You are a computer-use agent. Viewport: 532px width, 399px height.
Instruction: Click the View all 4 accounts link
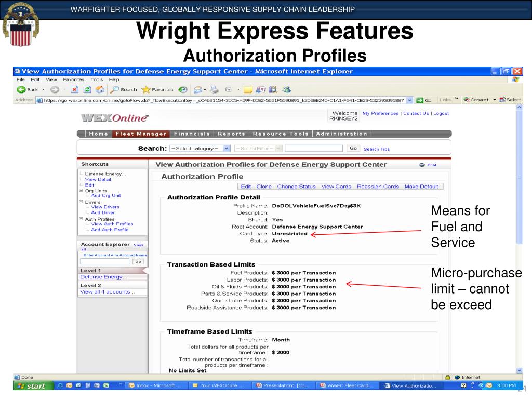108,292
